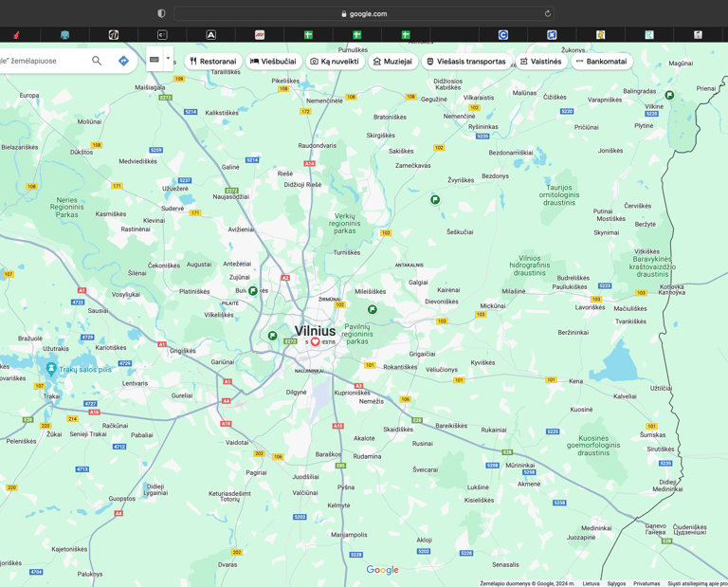Open the Sąlygos terms link
The width and height of the screenshot is (728, 587).
click(x=616, y=584)
